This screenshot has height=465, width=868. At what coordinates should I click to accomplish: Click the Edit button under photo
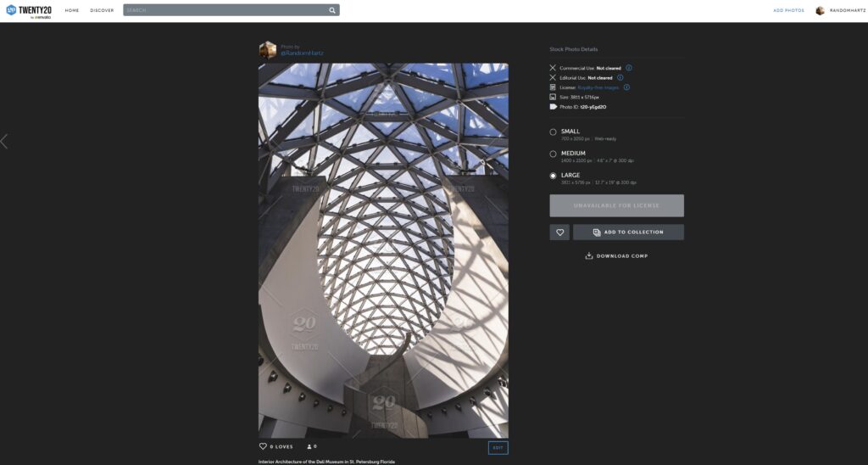(498, 448)
